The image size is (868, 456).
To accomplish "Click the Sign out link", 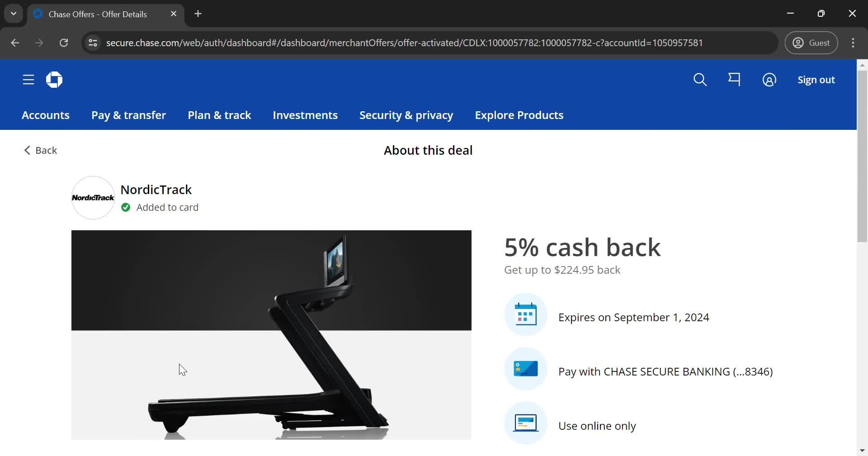I will [816, 80].
